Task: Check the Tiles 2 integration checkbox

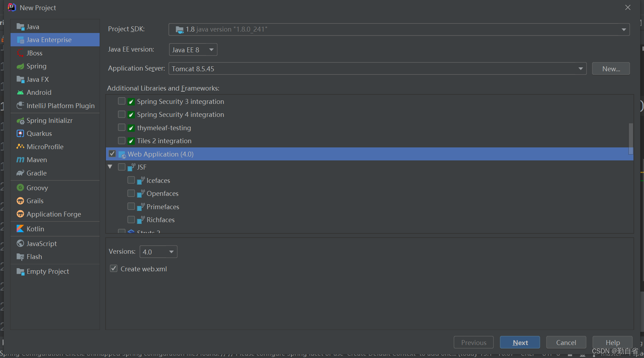Action: point(122,141)
